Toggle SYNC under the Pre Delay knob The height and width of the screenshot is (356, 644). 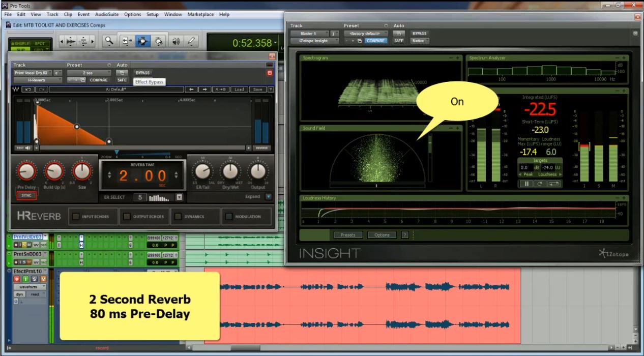pyautogui.click(x=26, y=195)
